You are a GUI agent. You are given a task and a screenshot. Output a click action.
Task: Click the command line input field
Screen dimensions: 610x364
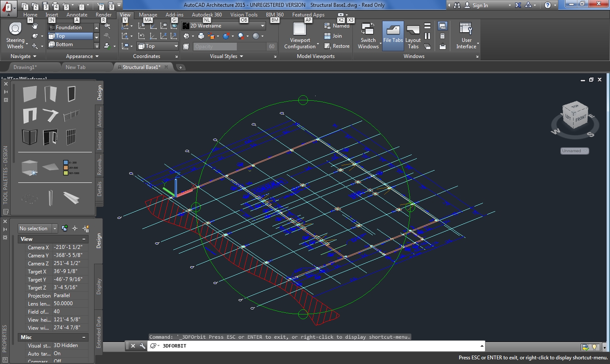(x=316, y=346)
